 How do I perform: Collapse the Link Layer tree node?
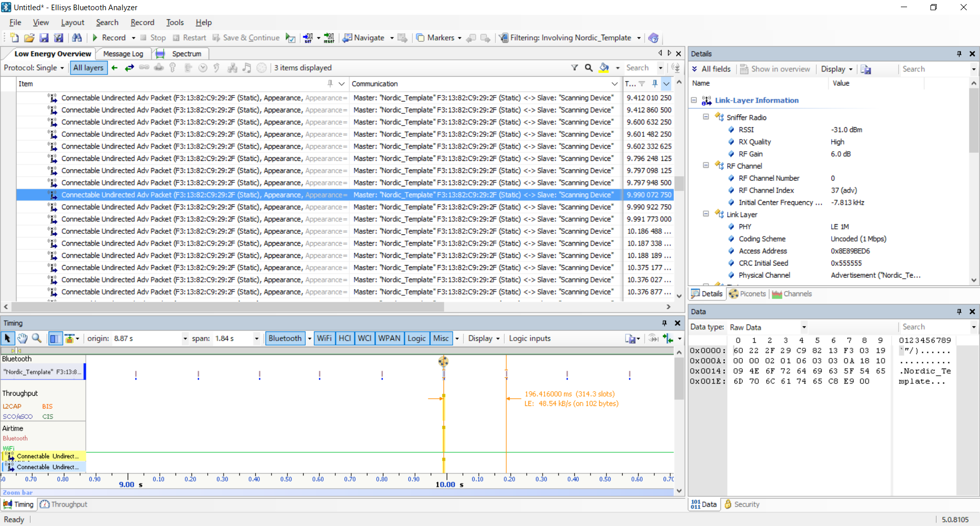pos(706,213)
